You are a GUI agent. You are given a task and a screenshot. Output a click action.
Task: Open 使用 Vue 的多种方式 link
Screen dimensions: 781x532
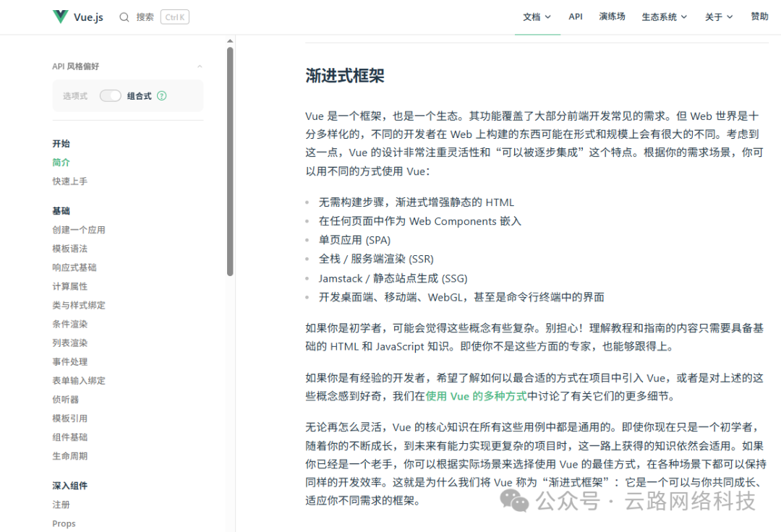(476, 396)
